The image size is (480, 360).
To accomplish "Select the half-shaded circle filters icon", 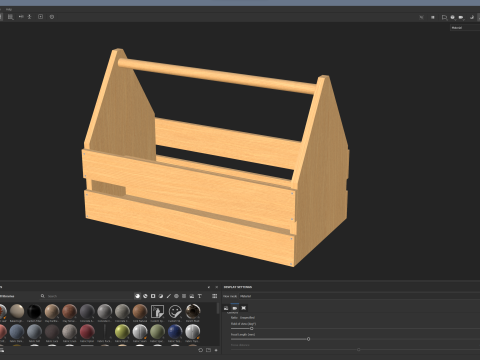I will 161,296.
